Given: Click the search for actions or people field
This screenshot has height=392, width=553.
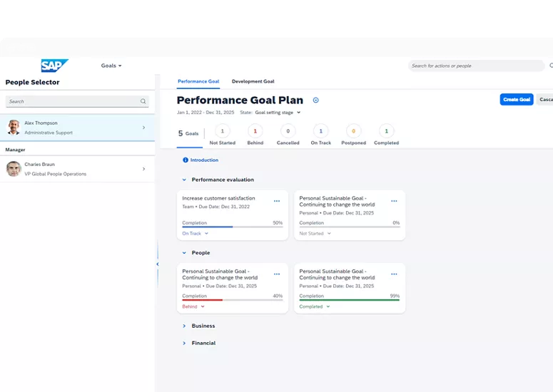Looking at the screenshot, I should [x=475, y=66].
